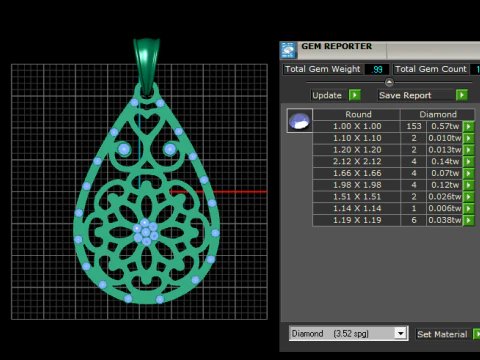
Task: Select the 1.19 X 1.19 size cell
Action: 357,220
